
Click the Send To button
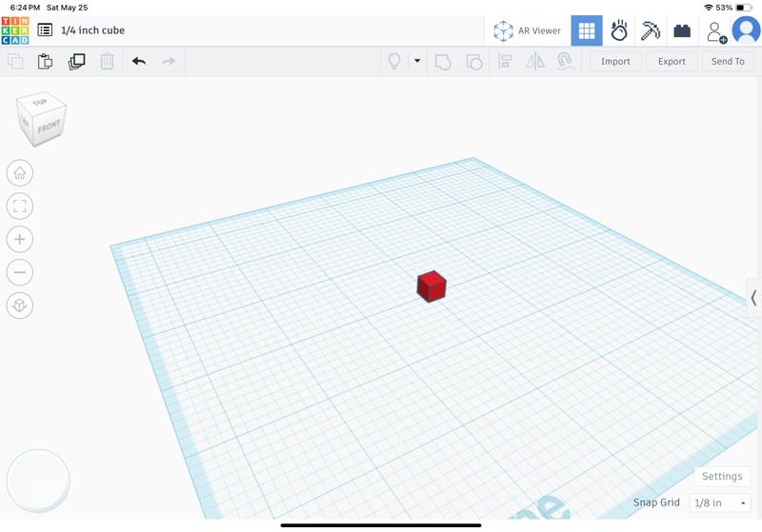click(728, 61)
